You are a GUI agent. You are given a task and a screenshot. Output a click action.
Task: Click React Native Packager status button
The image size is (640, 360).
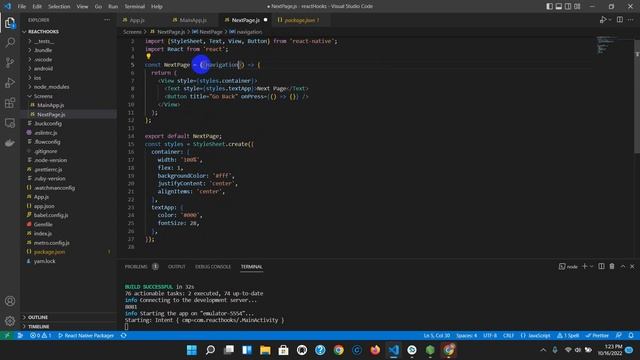86,335
